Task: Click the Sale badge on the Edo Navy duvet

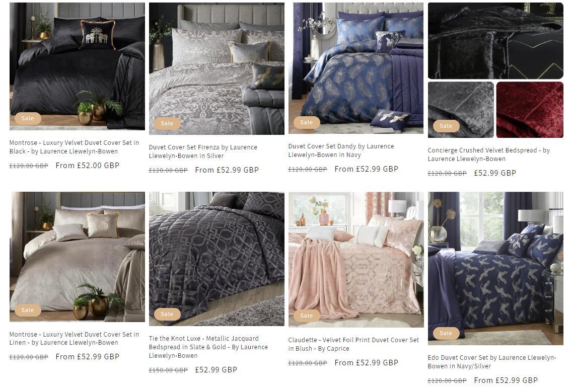Action: coord(446,333)
